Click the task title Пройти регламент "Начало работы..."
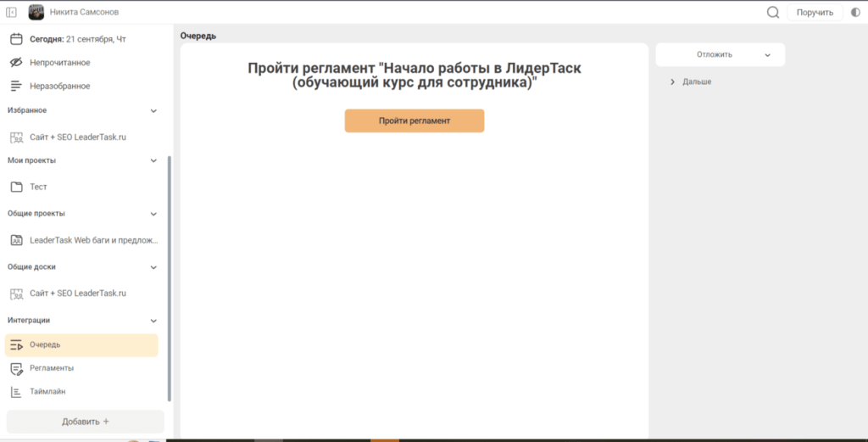Viewport: 868px width, 442px height. 415,76
